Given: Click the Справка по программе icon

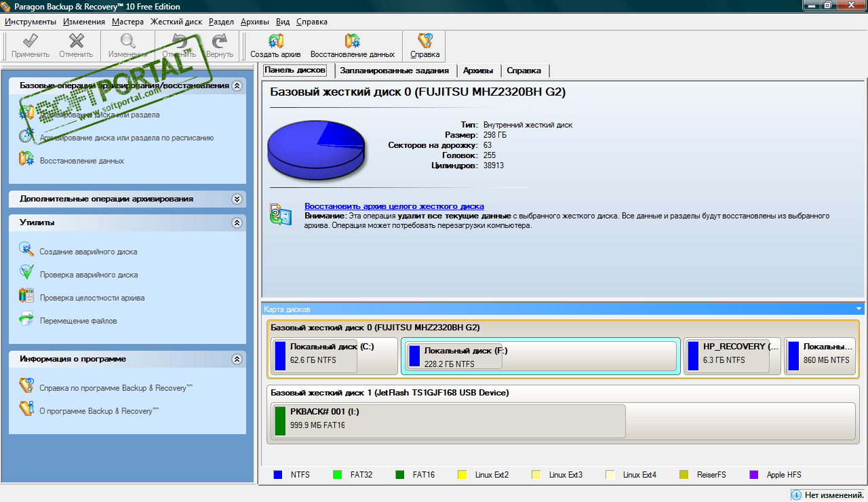Looking at the screenshot, I should click(26, 386).
